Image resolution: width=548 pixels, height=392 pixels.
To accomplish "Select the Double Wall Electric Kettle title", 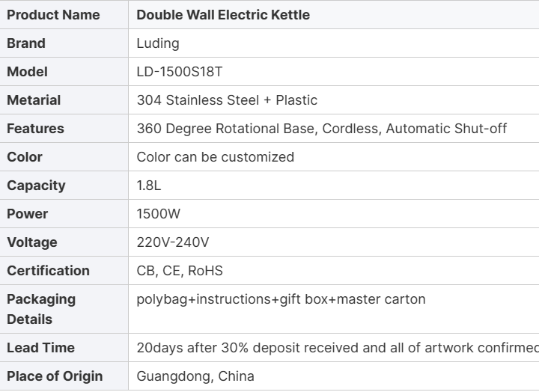I will point(223,15).
